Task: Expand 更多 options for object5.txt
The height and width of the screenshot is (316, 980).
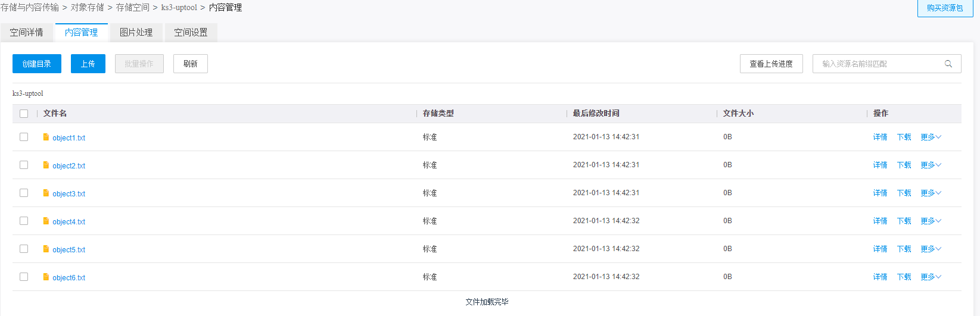Action: pyautogui.click(x=931, y=249)
